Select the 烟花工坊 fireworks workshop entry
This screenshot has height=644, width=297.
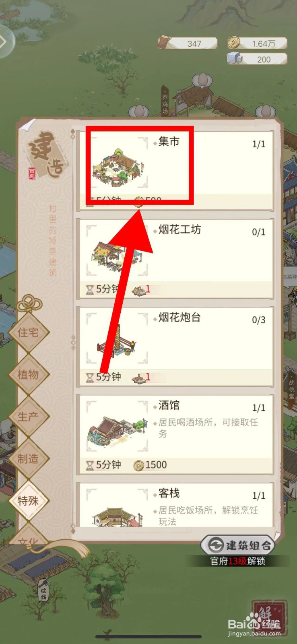(x=175, y=258)
